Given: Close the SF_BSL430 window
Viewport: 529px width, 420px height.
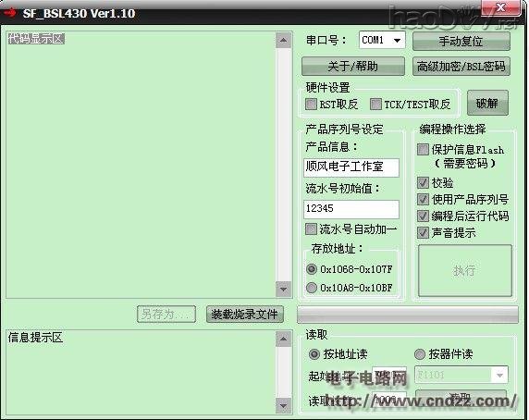Looking at the screenshot, I should [501, 7].
